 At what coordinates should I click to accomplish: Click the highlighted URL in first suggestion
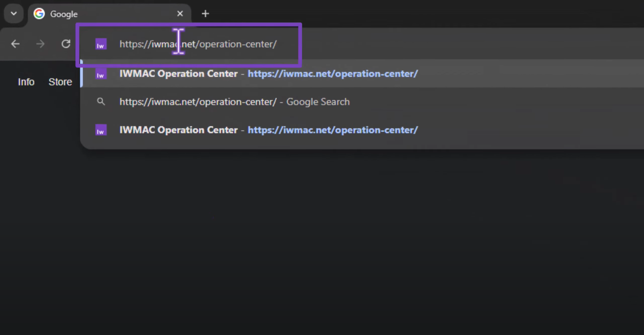(x=333, y=74)
